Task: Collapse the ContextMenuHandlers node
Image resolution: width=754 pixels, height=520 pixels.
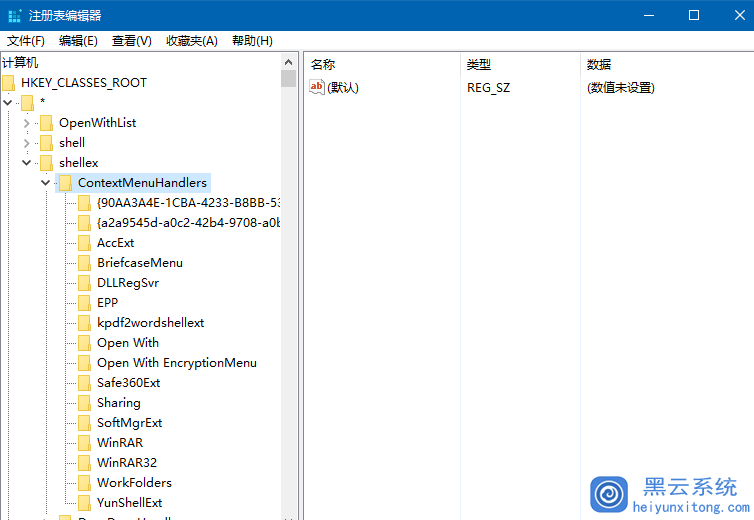Action: (46, 183)
